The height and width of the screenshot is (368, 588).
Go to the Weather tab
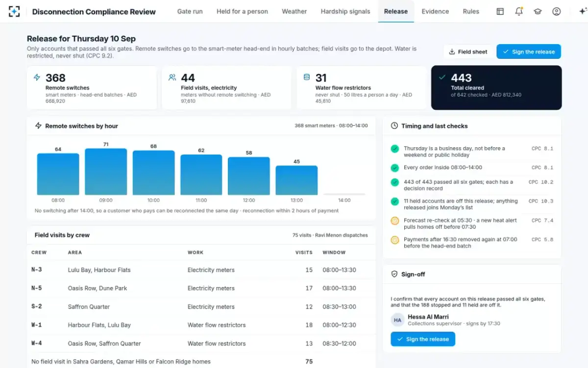click(294, 11)
